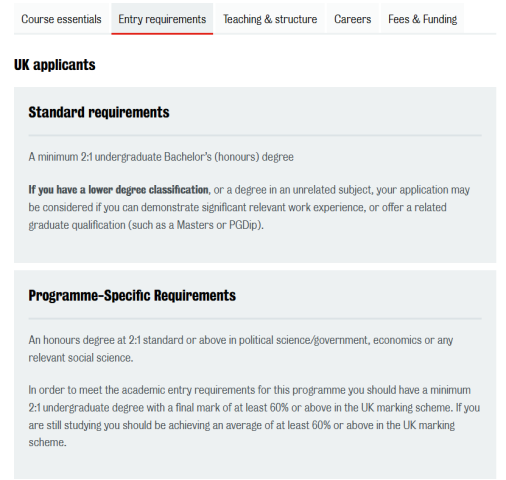
Task: Click the 'are still studying' sentence line
Action: click(241, 425)
